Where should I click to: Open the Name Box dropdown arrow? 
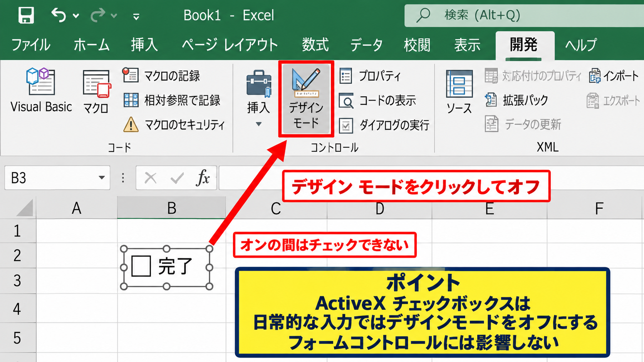102,178
